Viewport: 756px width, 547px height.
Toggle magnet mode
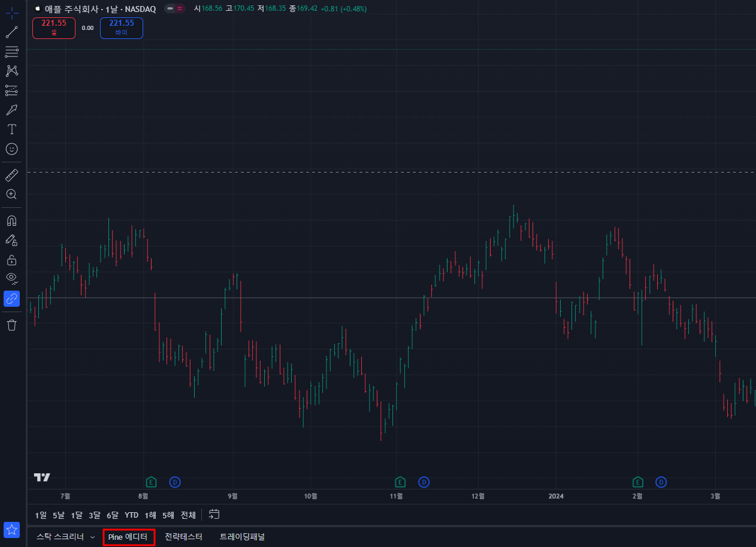click(x=11, y=221)
